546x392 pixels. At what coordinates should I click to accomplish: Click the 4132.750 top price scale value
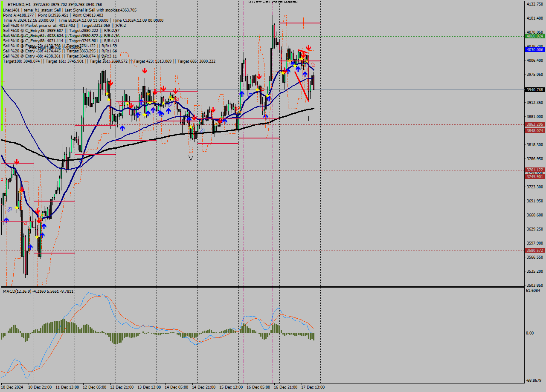click(534, 4)
